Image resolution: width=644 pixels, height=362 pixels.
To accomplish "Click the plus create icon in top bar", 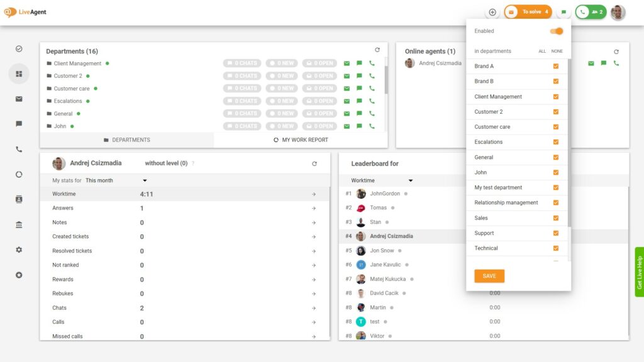I will click(x=492, y=12).
